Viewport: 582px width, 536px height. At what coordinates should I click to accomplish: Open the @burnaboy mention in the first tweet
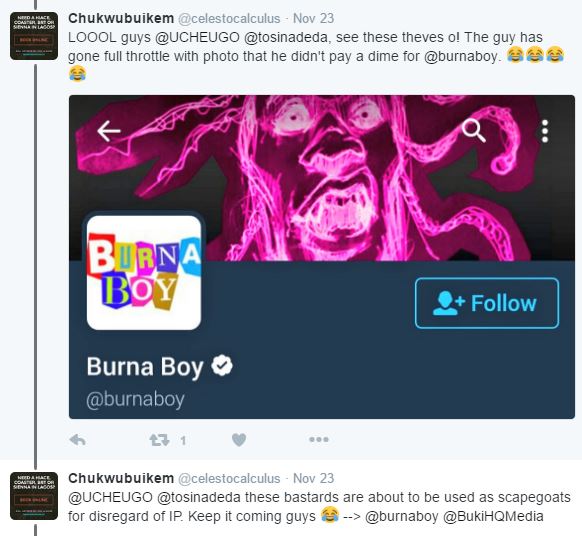(460, 56)
